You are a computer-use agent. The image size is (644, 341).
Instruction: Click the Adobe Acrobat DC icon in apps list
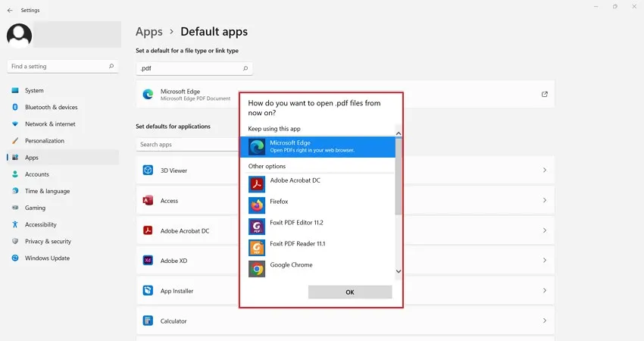pos(148,230)
